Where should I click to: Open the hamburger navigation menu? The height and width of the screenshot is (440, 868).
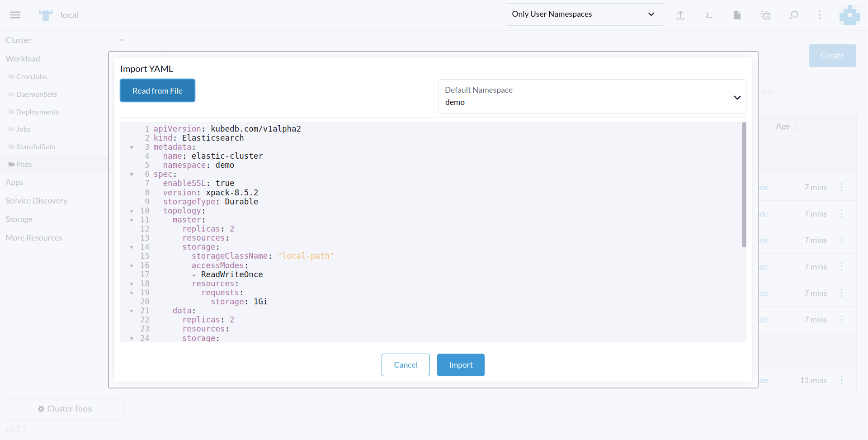[x=15, y=15]
